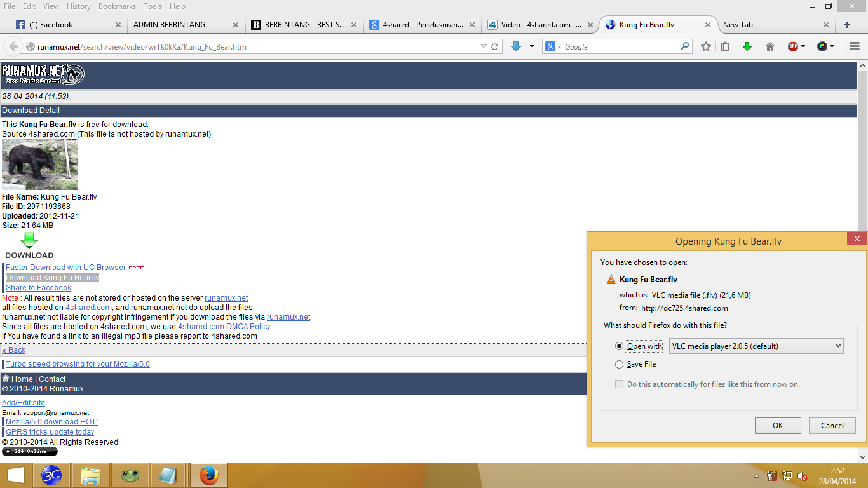Open the View menu
The image size is (868, 488).
[51, 6]
